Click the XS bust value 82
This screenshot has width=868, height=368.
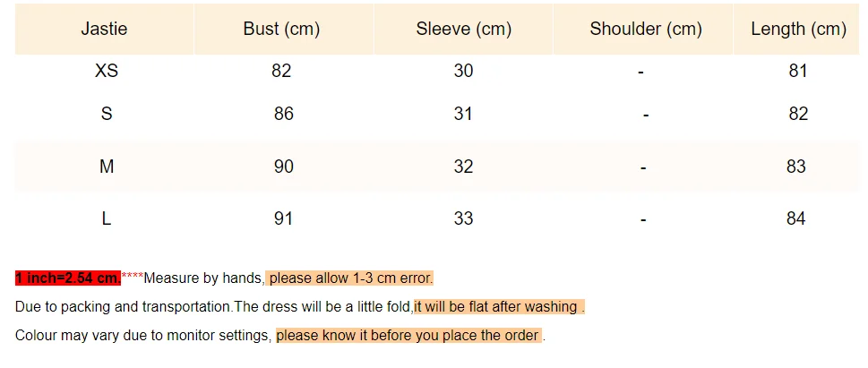[281, 71]
